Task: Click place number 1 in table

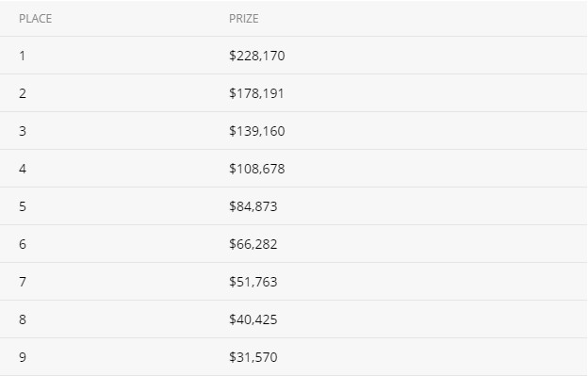Action: (23, 56)
